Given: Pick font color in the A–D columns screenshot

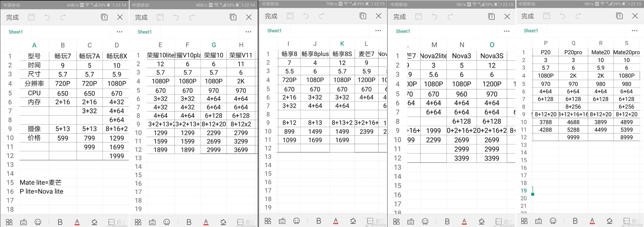Looking at the screenshot, I should tap(77, 222).
